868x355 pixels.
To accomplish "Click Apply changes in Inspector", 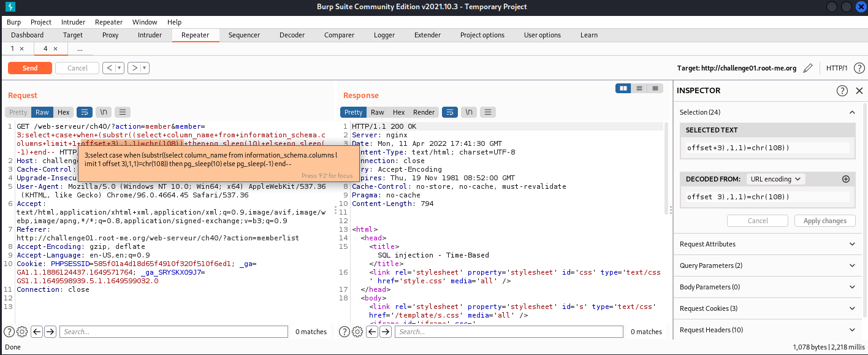I will [824, 221].
